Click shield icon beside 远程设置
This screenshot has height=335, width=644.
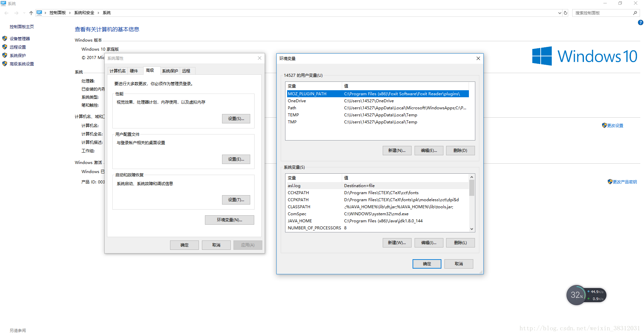point(5,47)
